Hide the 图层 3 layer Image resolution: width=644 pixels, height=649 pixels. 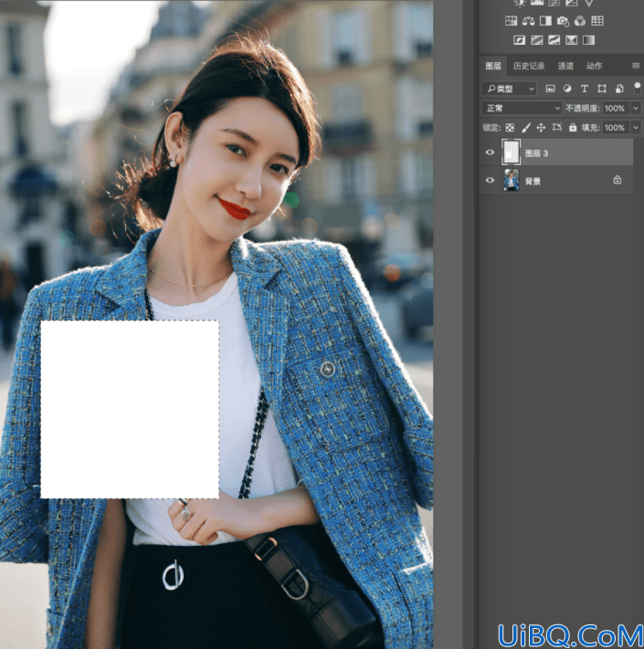[490, 152]
